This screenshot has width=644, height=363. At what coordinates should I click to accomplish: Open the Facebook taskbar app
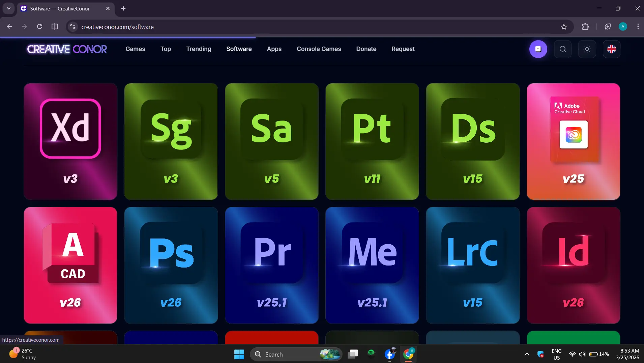pos(390,354)
